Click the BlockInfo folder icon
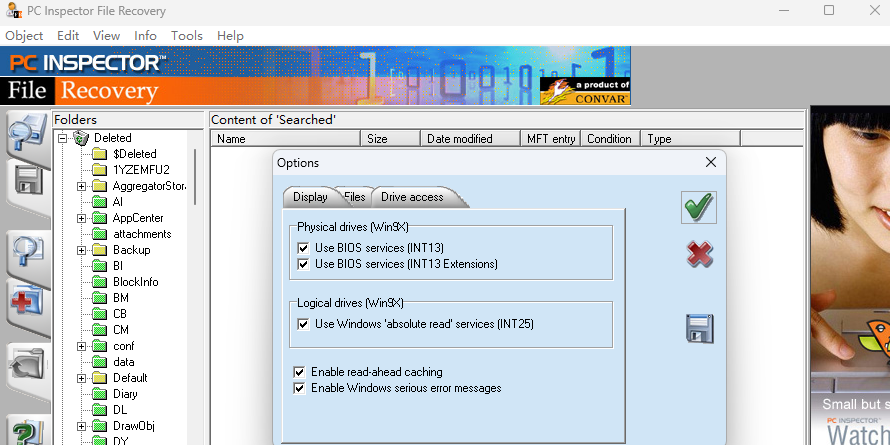Image resolution: width=890 pixels, height=445 pixels. (99, 282)
